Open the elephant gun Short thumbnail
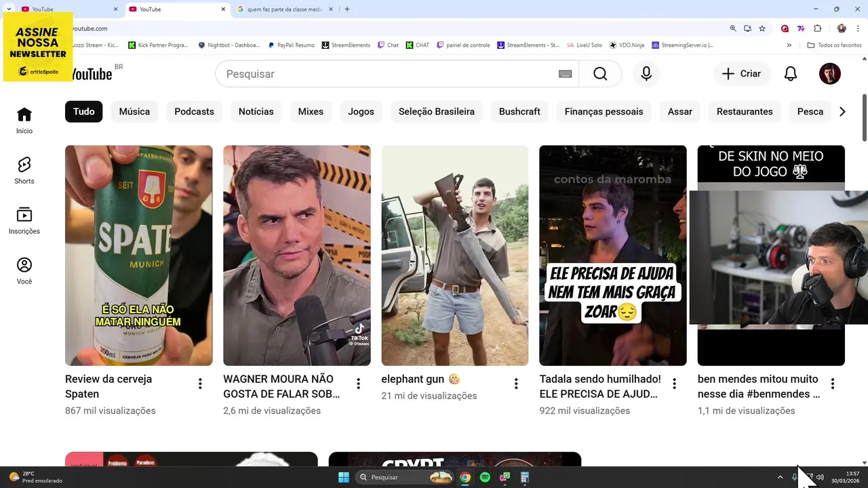The height and width of the screenshot is (488, 868). pos(455,256)
